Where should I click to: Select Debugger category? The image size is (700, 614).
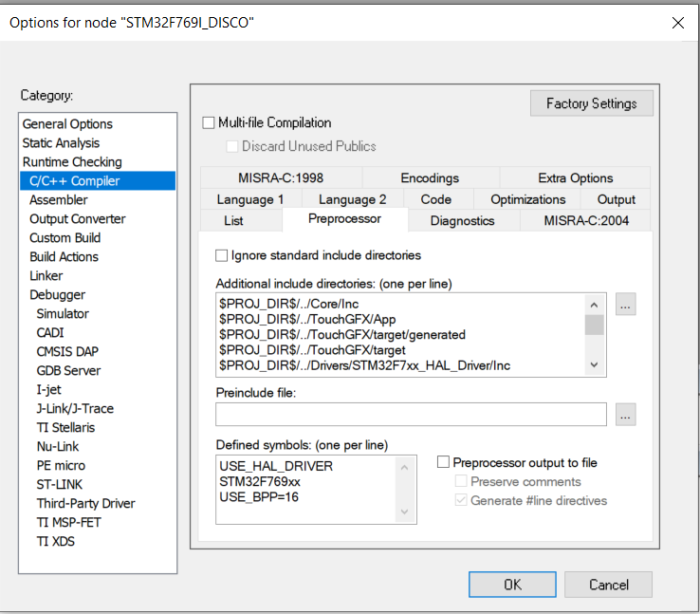[98, 295]
